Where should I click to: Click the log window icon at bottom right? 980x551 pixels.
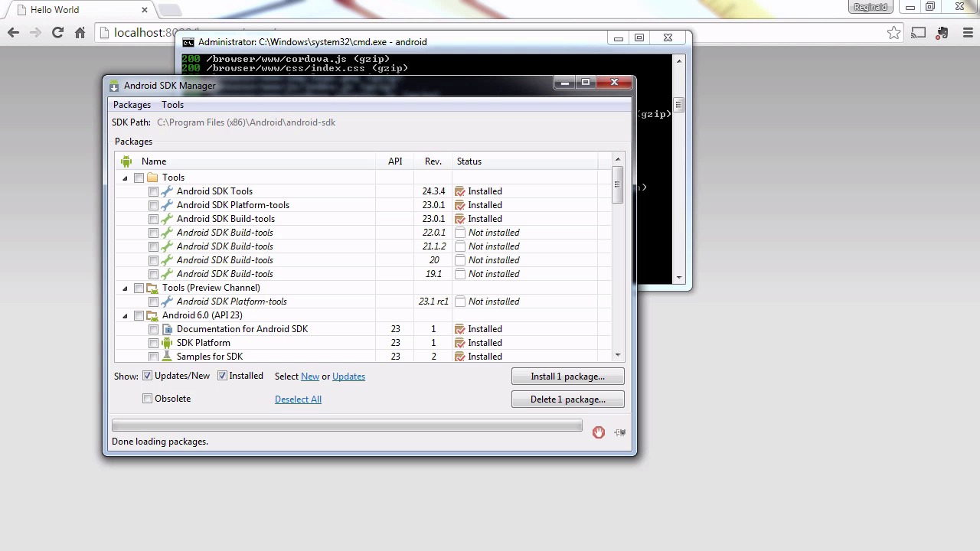(x=620, y=432)
